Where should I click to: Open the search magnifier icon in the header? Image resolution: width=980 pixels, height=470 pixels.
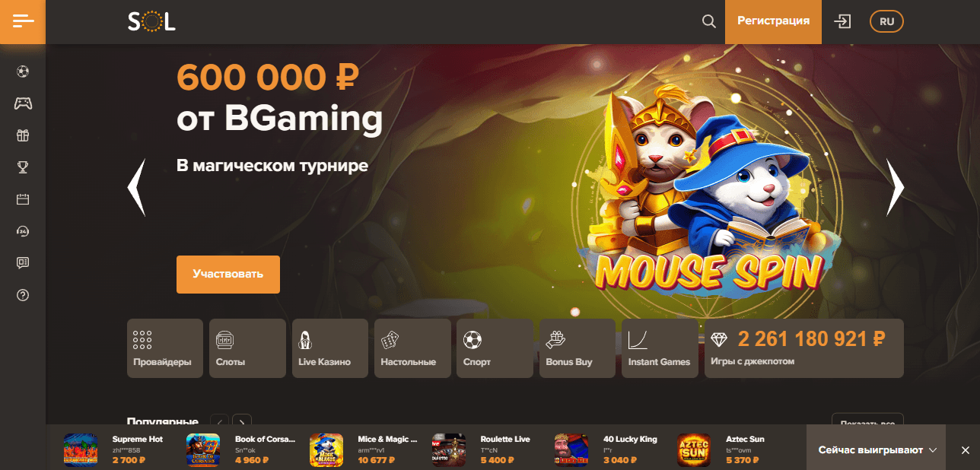[x=708, y=21]
